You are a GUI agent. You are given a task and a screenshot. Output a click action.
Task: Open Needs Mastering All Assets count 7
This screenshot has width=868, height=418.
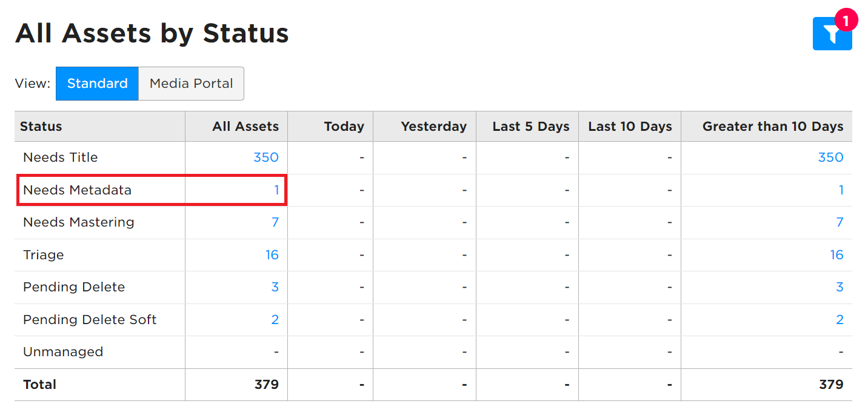275,222
